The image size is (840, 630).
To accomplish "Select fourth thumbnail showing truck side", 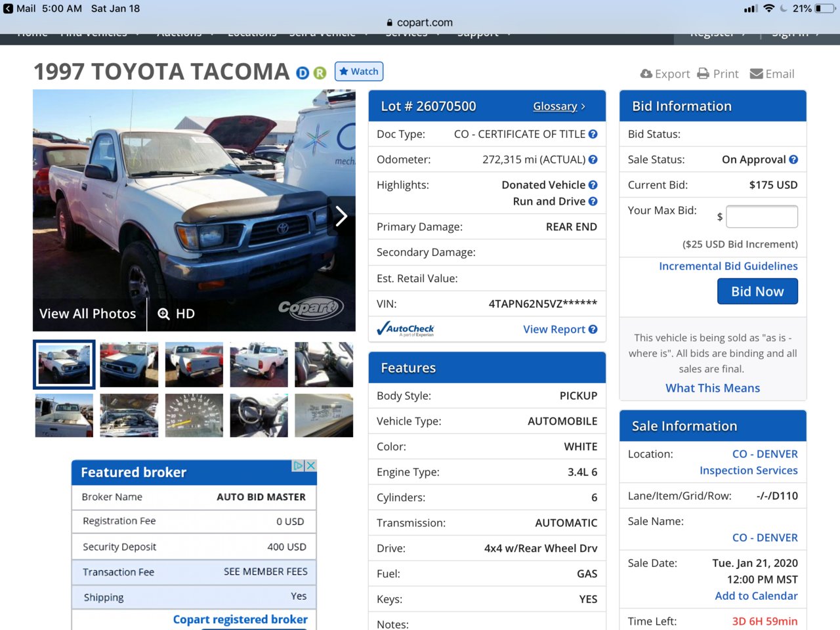I will [x=259, y=364].
